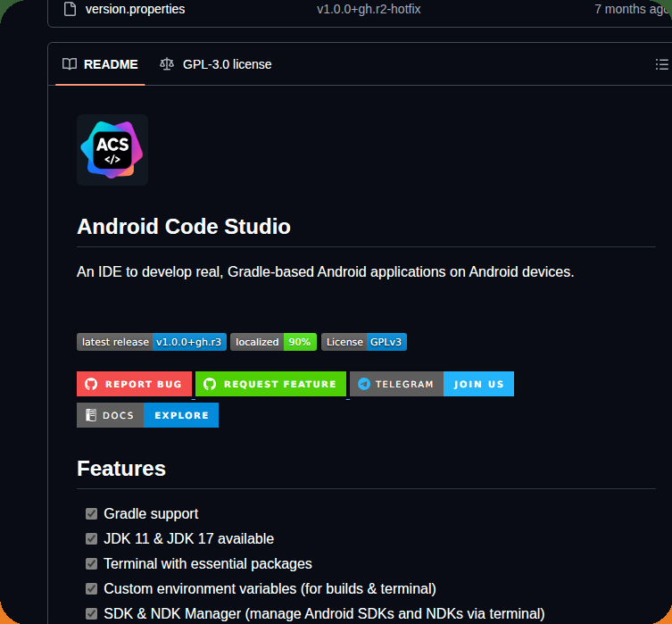The image size is (672, 624).
Task: Click the docs notebook icon
Action: pyautogui.click(x=91, y=415)
